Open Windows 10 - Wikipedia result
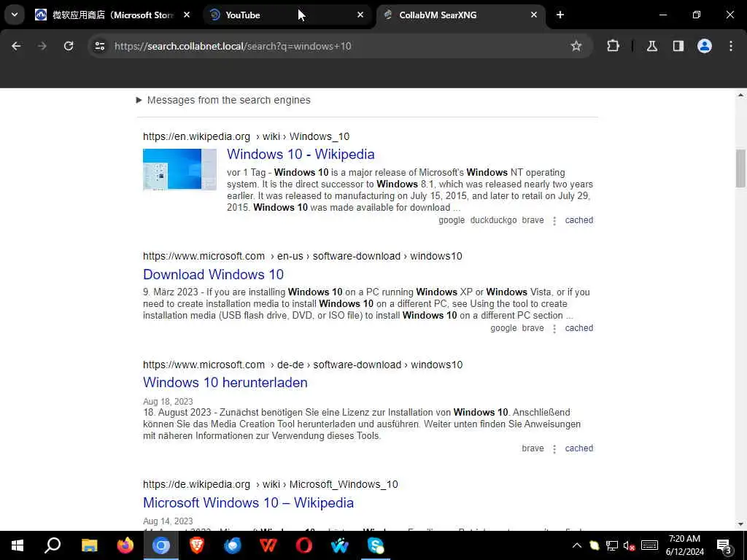 coord(301,155)
